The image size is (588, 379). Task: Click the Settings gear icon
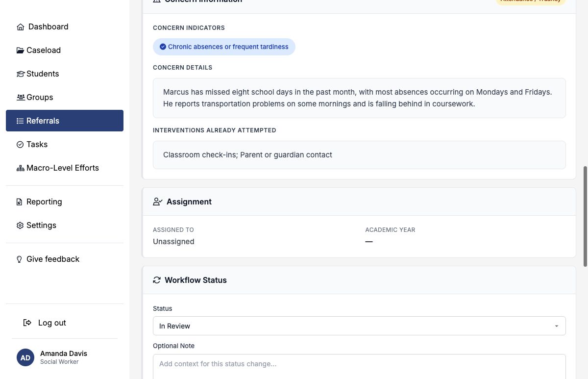tap(20, 226)
